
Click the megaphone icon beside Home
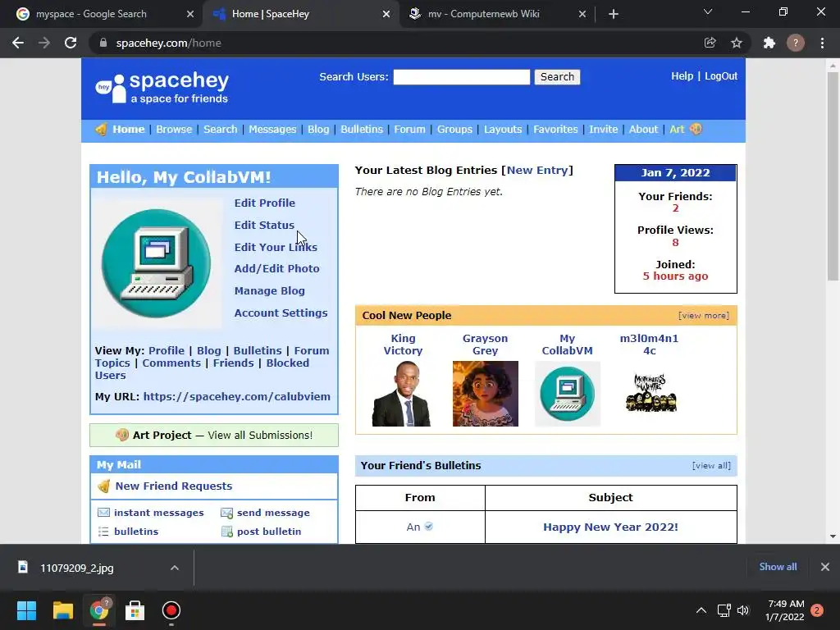101,129
